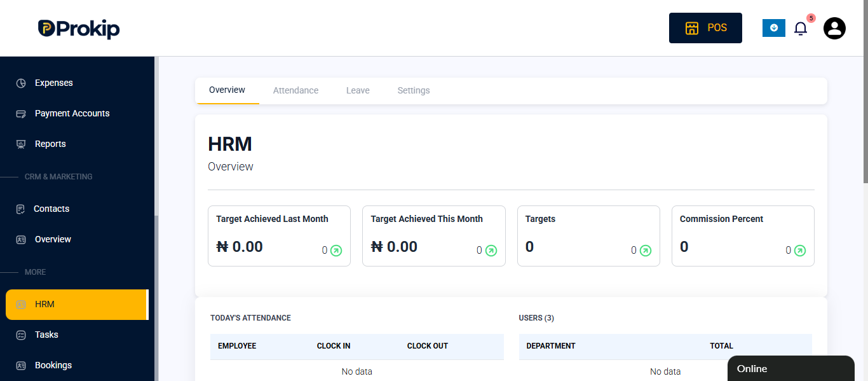Open the POS button
Image resolution: width=868 pixels, height=381 pixels.
pos(705,28)
